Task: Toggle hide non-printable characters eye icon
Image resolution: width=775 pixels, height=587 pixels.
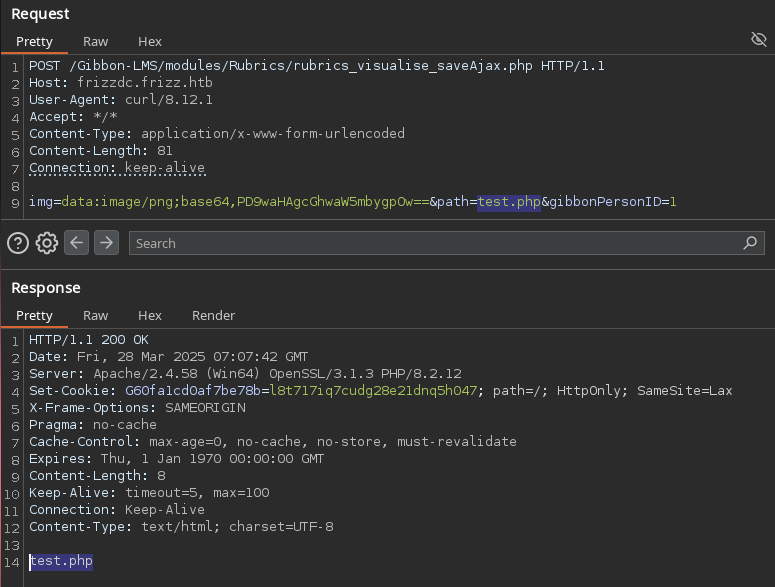Action: 758,39
